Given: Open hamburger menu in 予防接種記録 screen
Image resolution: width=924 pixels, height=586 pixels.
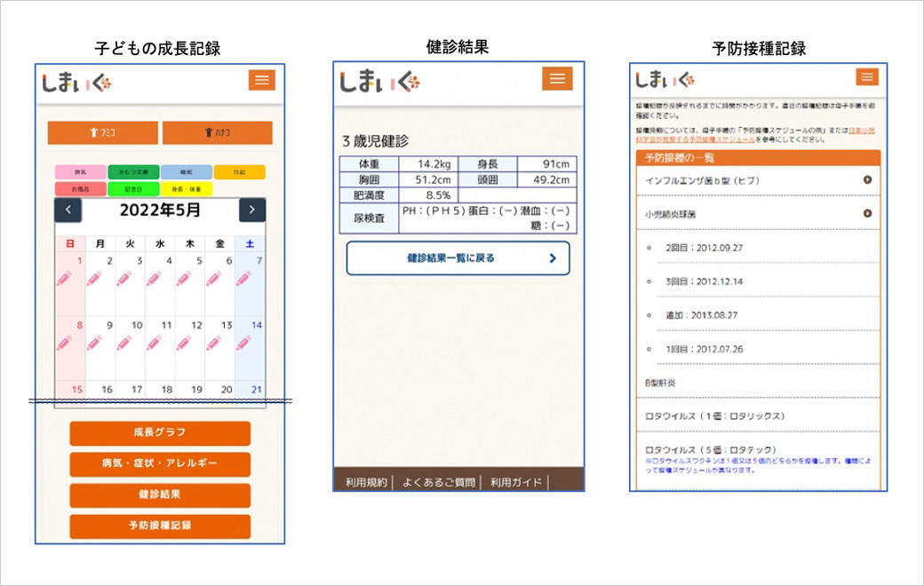Looking at the screenshot, I should pyautogui.click(x=867, y=76).
